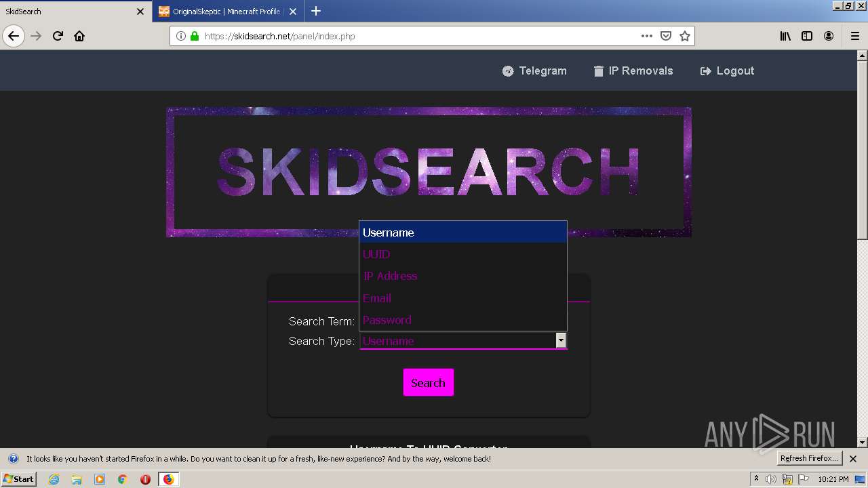Click the Firefox taskbar button
The height and width of the screenshot is (488, 868).
point(168,479)
